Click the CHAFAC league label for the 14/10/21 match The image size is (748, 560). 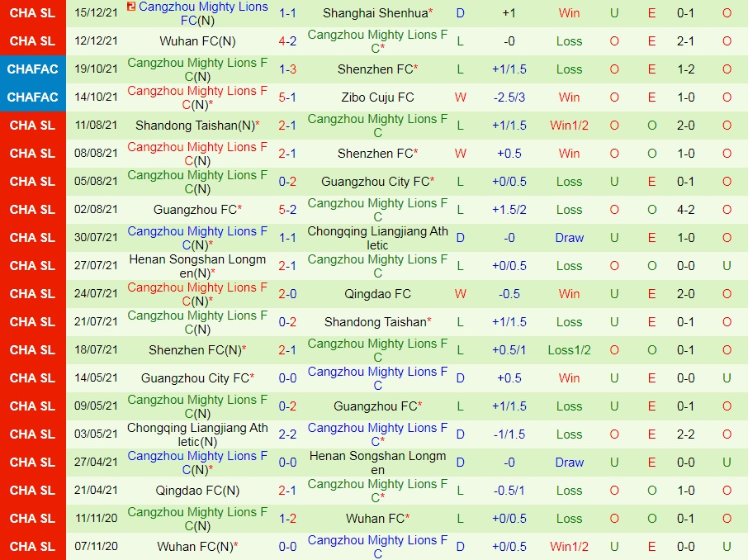(x=32, y=97)
